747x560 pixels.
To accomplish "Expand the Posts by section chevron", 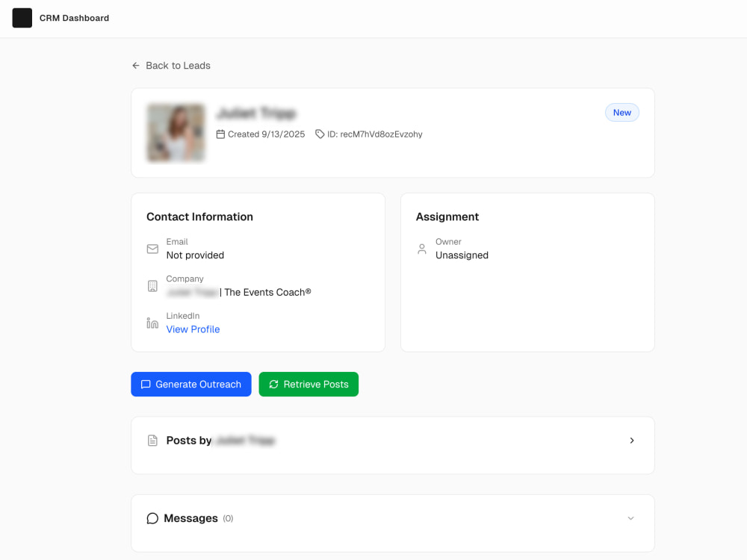I will (x=632, y=441).
